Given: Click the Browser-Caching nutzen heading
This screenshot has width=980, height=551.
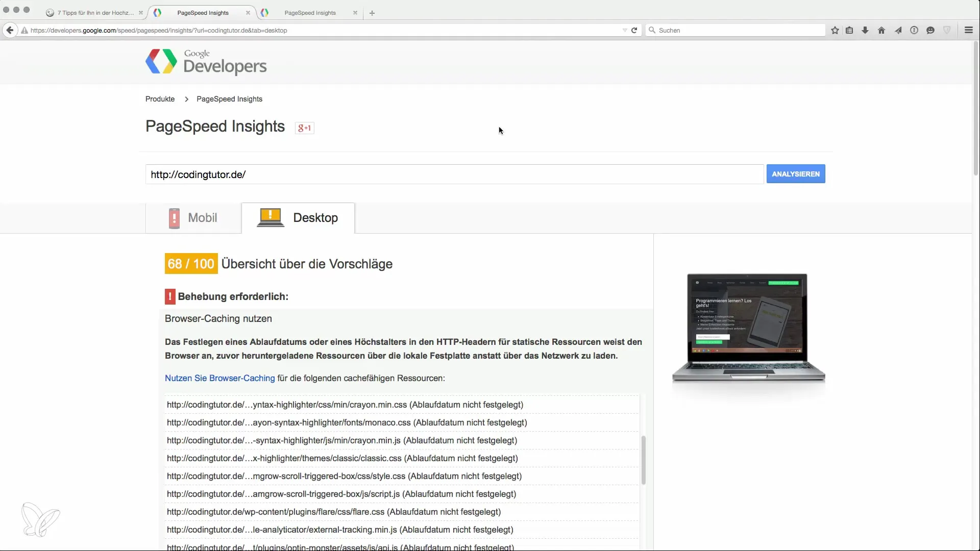Looking at the screenshot, I should [218, 318].
